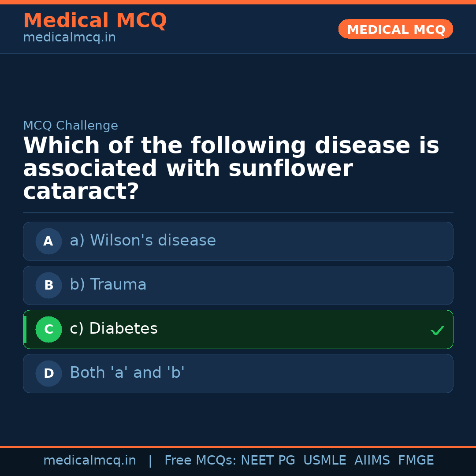Click the green letter C circle badge
The width and height of the screenshot is (476, 476).
tap(48, 329)
